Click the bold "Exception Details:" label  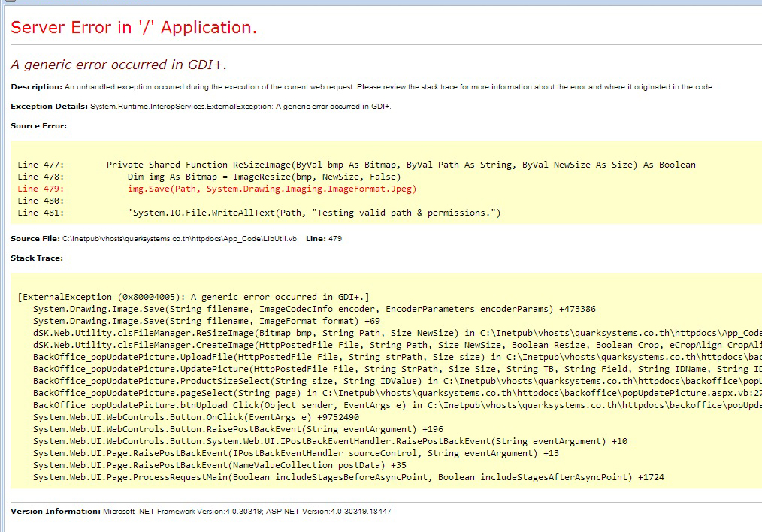49,107
